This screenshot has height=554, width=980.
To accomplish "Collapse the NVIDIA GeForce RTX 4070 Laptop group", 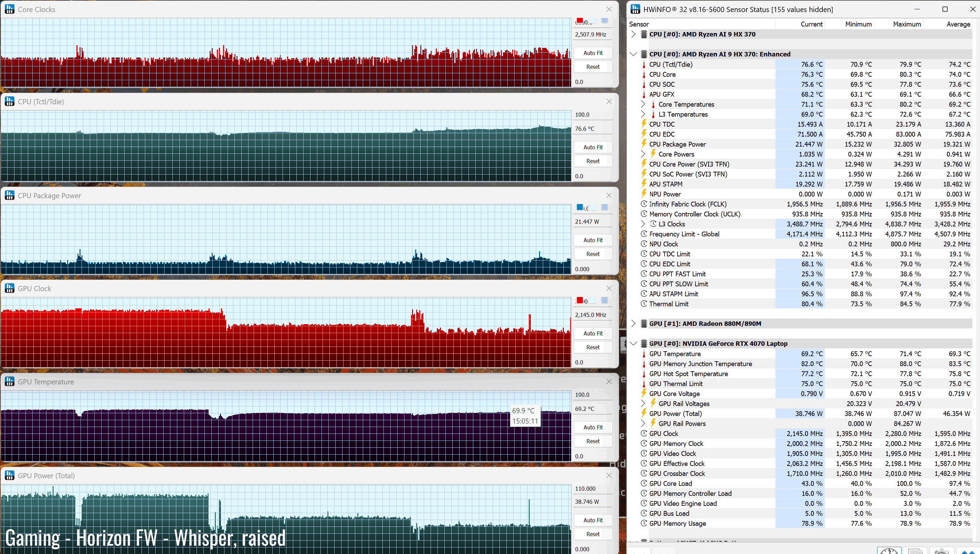I will pos(633,343).
